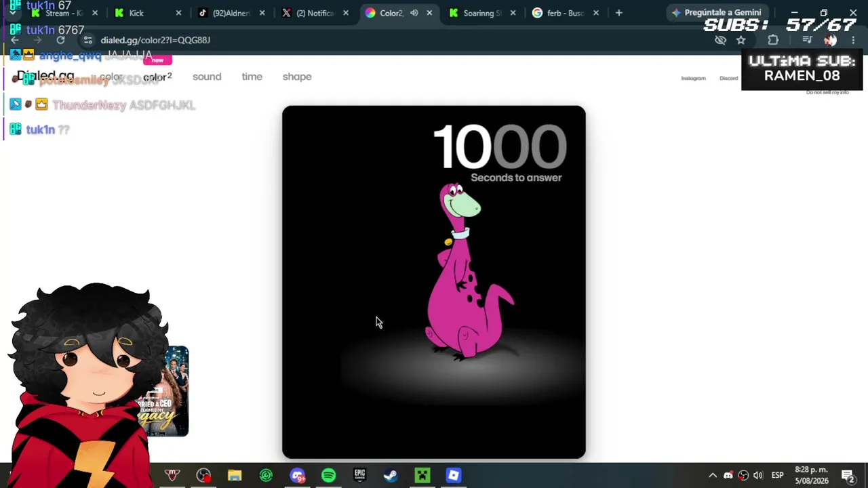
Task: Click ThunderNezy's chat message
Action: pos(124,105)
